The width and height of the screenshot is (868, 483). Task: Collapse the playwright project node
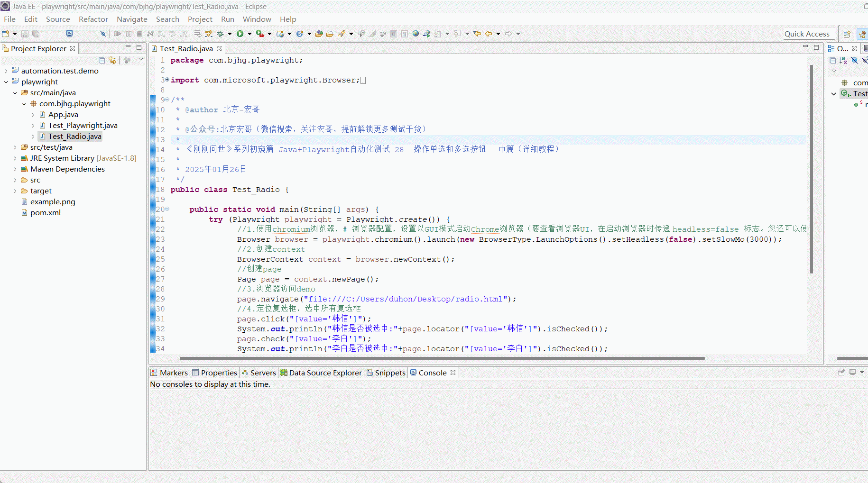click(6, 82)
